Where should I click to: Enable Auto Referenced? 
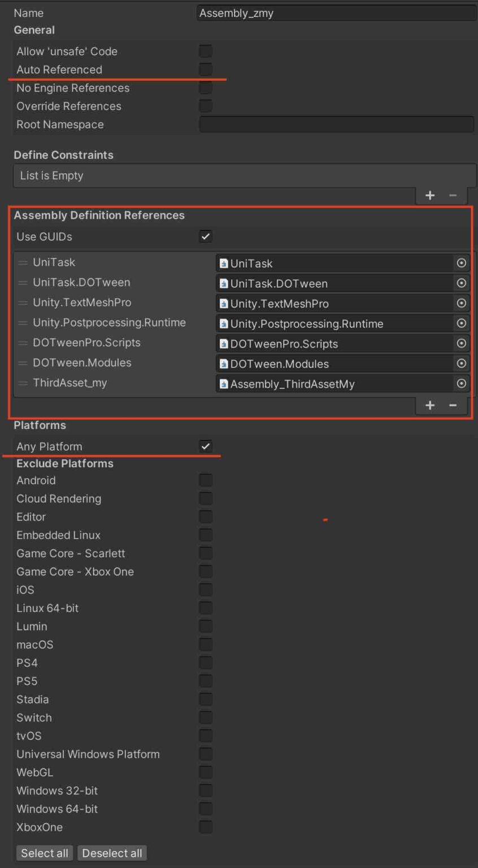click(205, 69)
